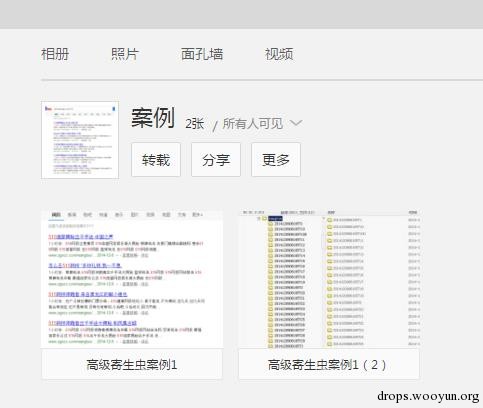Viewport: 483px width, 408px height.
Task: Go to the 视频 tab
Action: (x=279, y=54)
